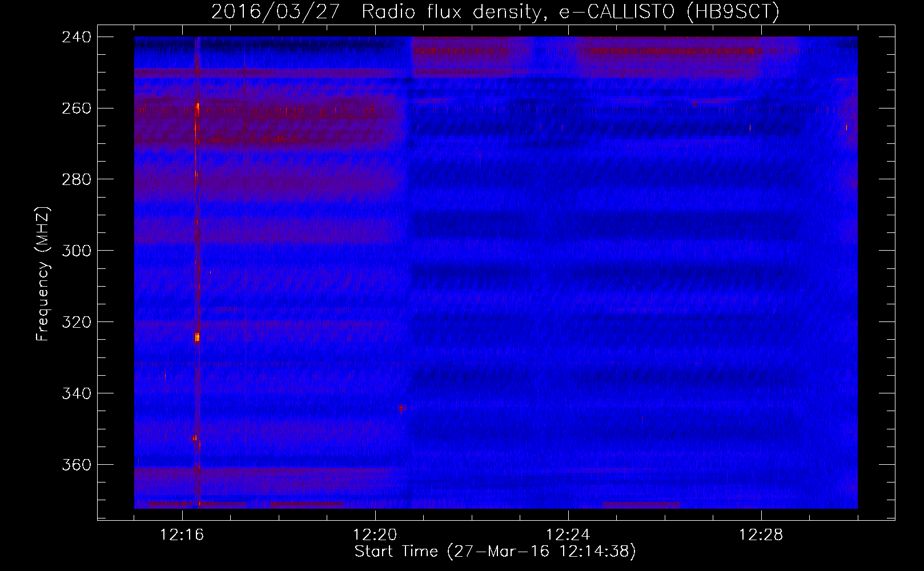Click the 12:28 time tick label
Image resolution: width=924 pixels, height=571 pixels.
(761, 535)
